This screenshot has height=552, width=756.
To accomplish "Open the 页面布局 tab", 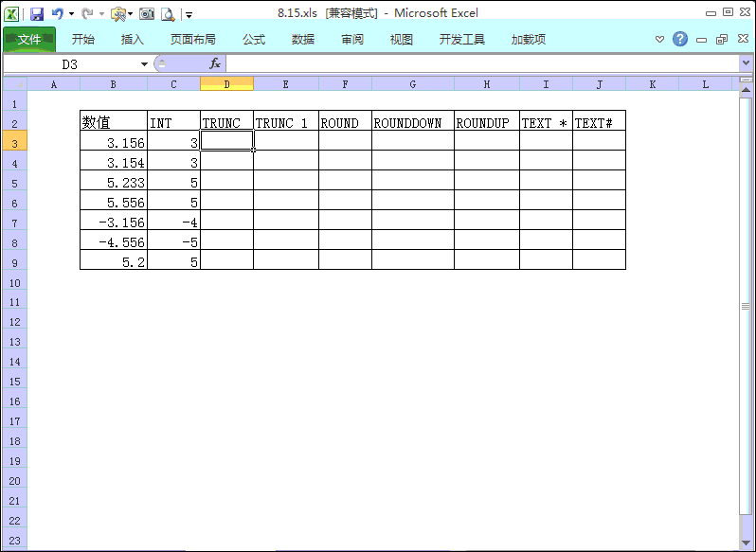I will point(193,40).
